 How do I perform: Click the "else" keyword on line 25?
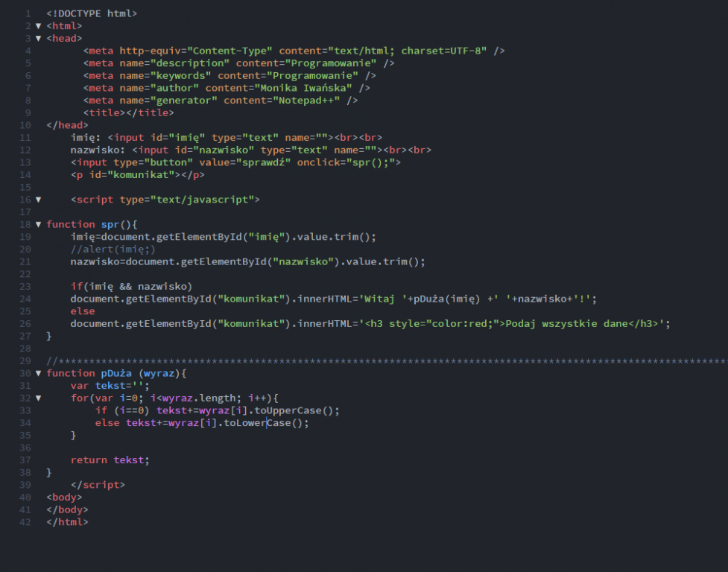click(x=83, y=311)
